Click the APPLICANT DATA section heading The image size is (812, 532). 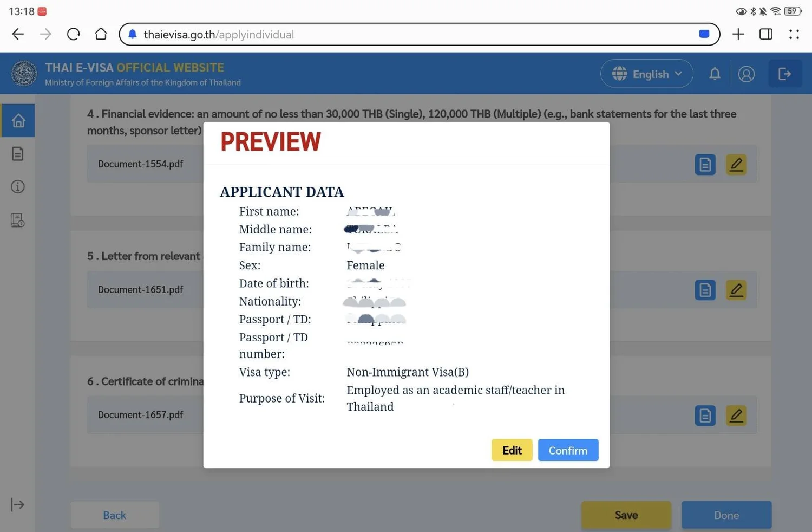pyautogui.click(x=282, y=192)
